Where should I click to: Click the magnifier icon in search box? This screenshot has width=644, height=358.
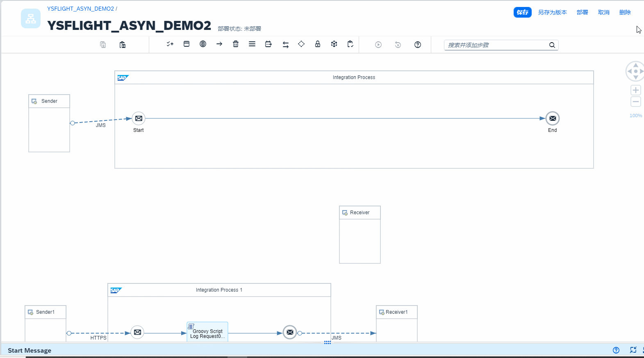coord(552,45)
